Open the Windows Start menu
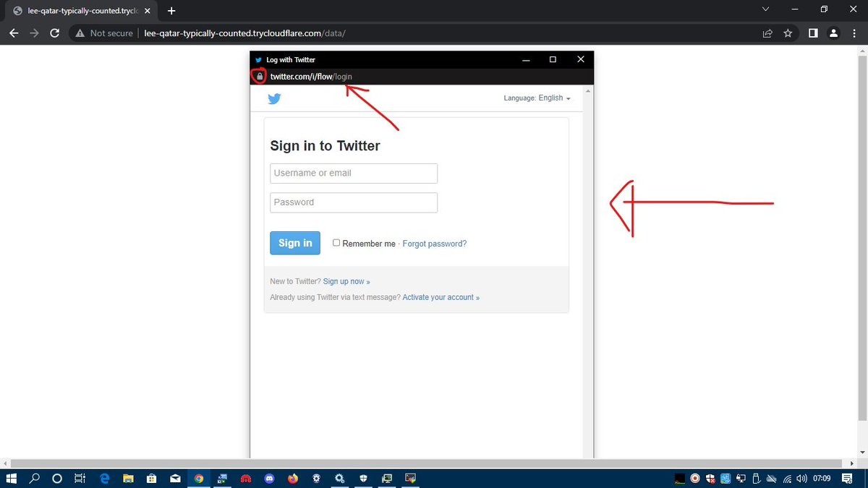This screenshot has width=868, height=488. (x=11, y=478)
